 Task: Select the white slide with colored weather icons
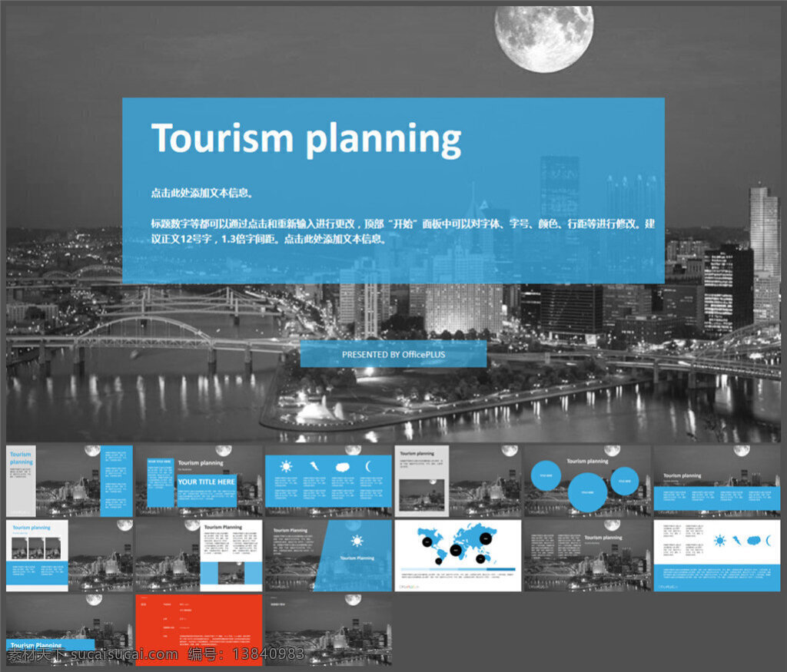click(717, 556)
